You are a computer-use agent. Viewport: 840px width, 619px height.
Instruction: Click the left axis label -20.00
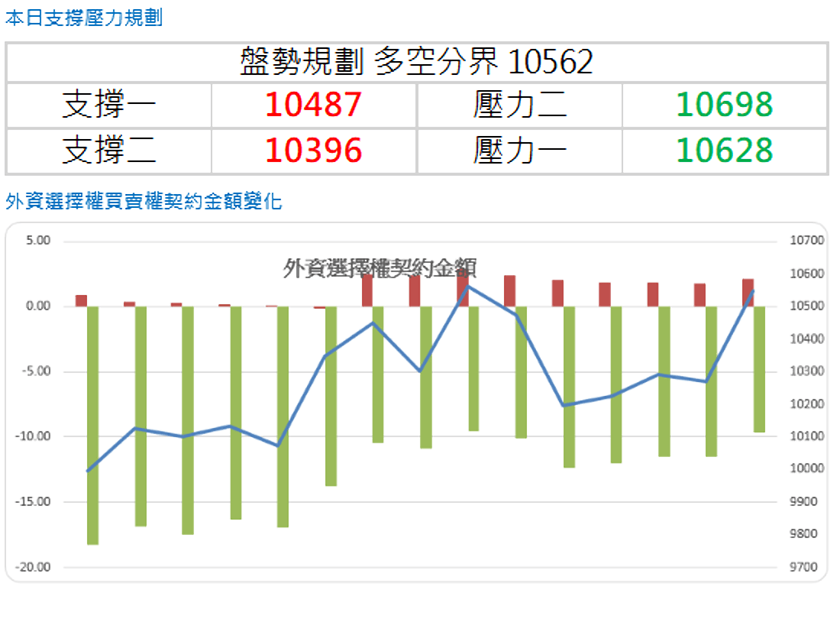point(33,567)
